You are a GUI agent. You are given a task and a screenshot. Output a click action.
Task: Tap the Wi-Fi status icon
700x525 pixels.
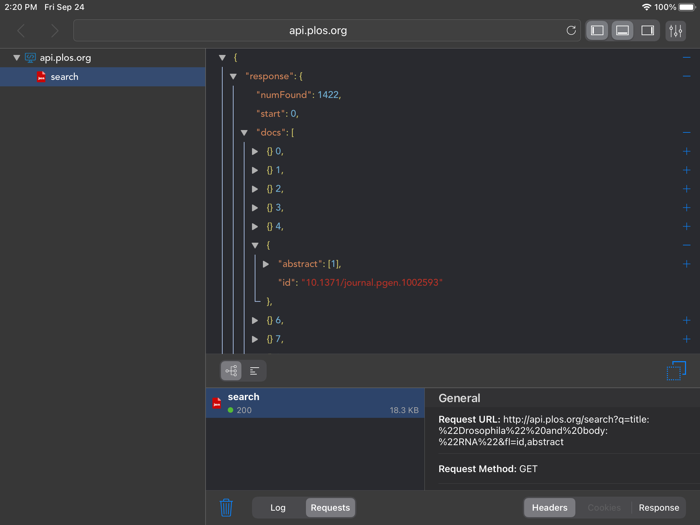[x=646, y=7]
